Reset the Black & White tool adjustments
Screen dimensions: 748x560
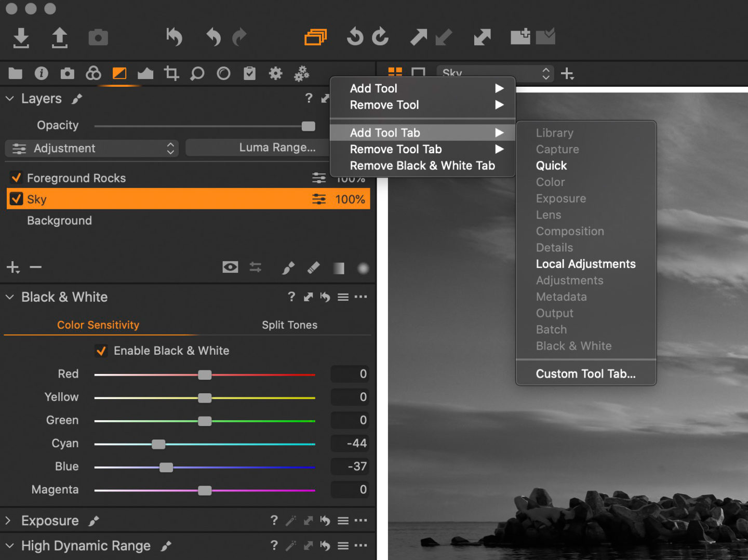325,297
